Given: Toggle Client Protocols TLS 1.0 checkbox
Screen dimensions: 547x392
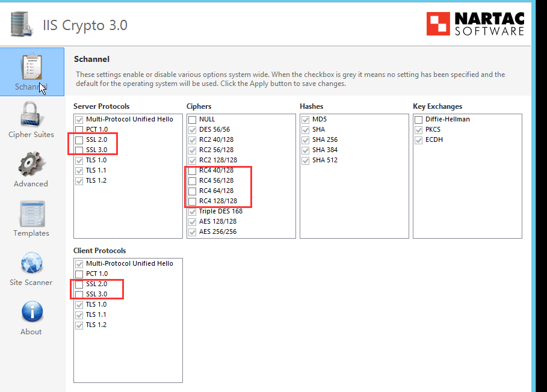Looking at the screenshot, I should click(x=79, y=305).
